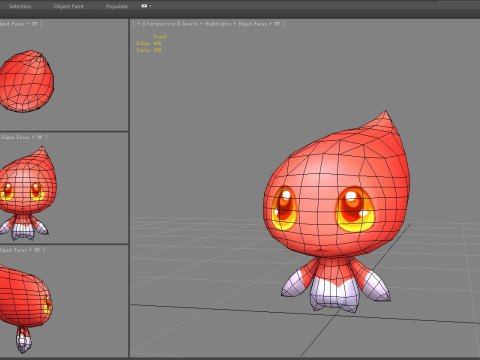Click the Verts count statistic text

pyautogui.click(x=149, y=50)
